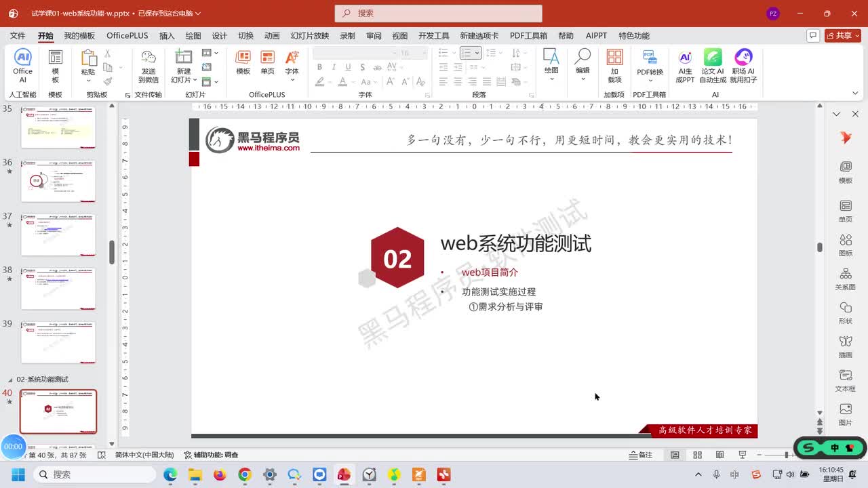The image size is (868, 488).
Task: Click the format painter brush icon
Action: click(107, 81)
